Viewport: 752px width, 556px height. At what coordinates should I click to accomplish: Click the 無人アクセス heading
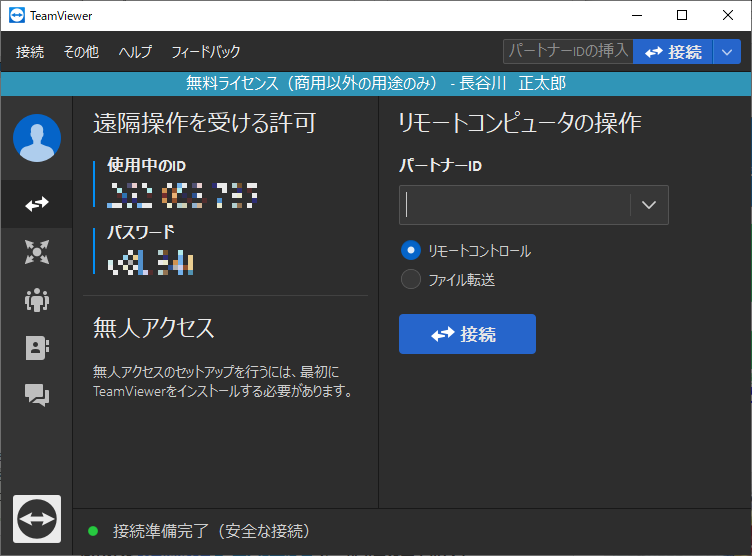pyautogui.click(x=153, y=328)
